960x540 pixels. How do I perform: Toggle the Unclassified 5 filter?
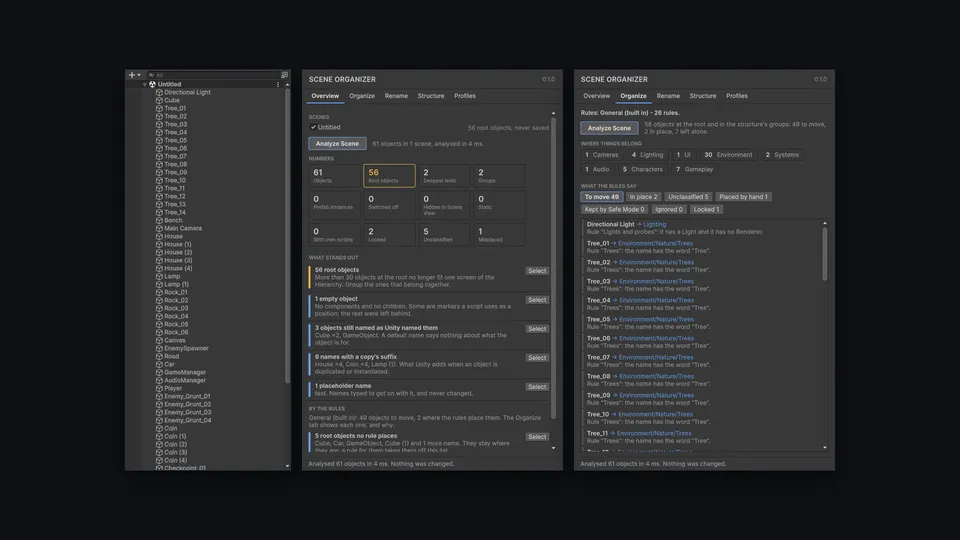click(x=688, y=197)
